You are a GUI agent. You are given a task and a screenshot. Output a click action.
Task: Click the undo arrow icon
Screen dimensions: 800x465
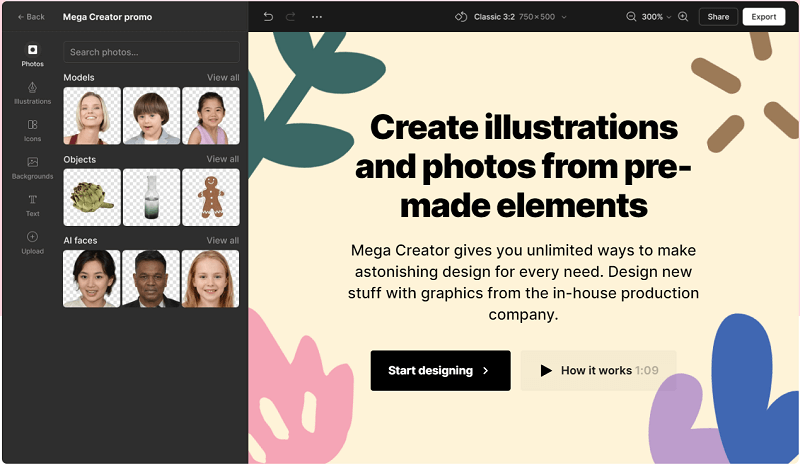pyautogui.click(x=267, y=17)
